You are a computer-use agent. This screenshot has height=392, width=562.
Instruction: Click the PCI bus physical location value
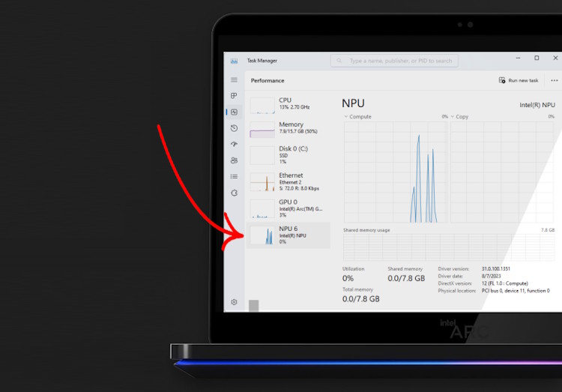(516, 291)
